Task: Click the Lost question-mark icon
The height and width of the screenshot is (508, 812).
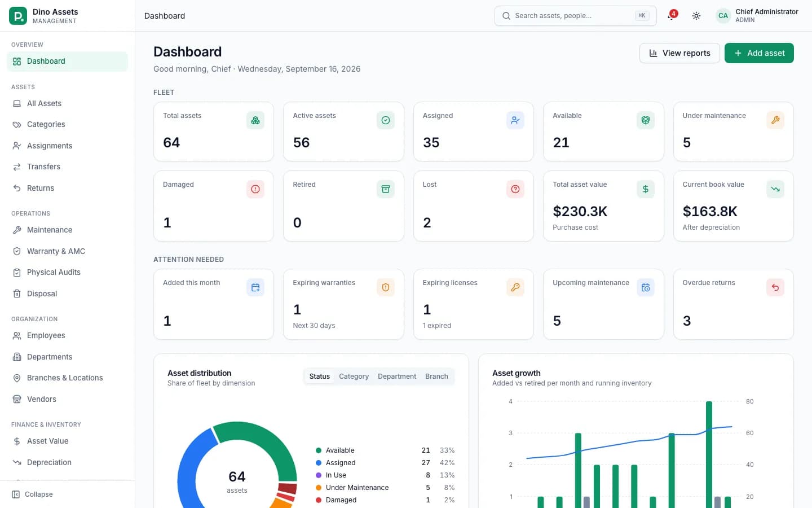Action: (x=515, y=189)
